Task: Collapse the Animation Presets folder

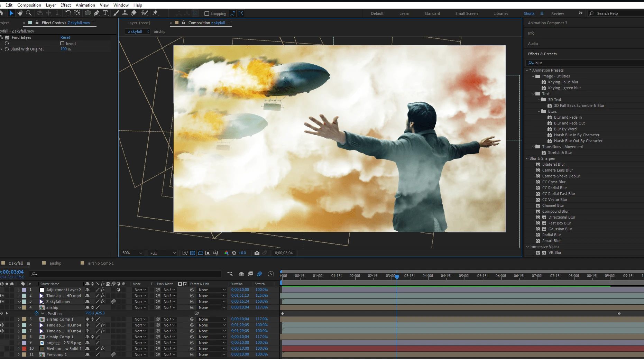Action: 527,70
